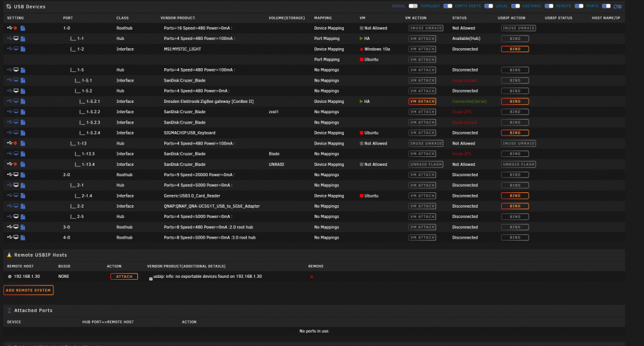The width and height of the screenshot is (644, 346).
Task: Open the file icon for the 2-0 roothub row
Action: point(23,175)
